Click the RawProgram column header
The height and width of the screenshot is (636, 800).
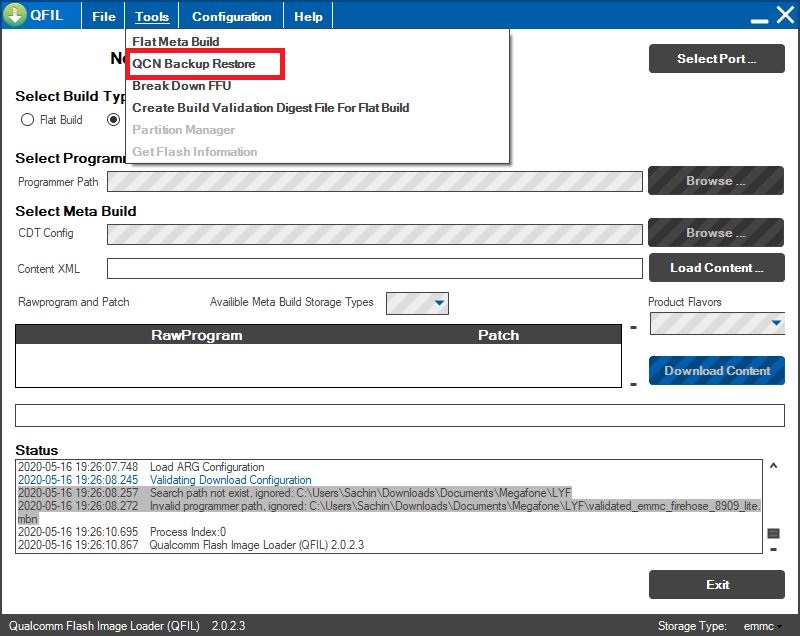[196, 335]
